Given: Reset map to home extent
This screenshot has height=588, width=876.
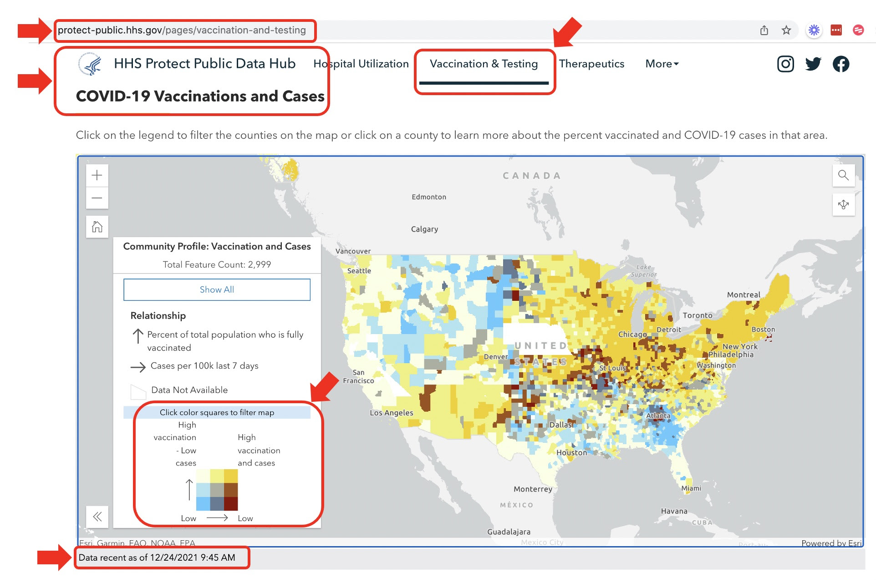Looking at the screenshot, I should click(97, 227).
